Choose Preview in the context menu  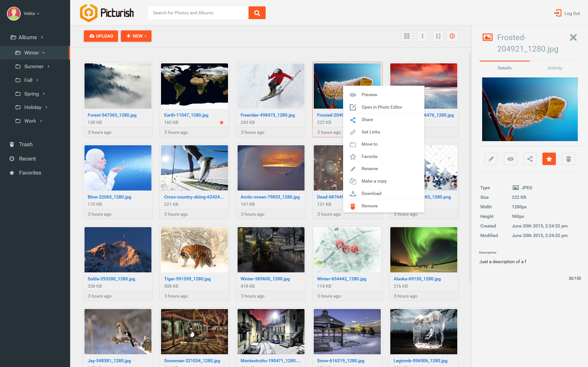pos(384,95)
